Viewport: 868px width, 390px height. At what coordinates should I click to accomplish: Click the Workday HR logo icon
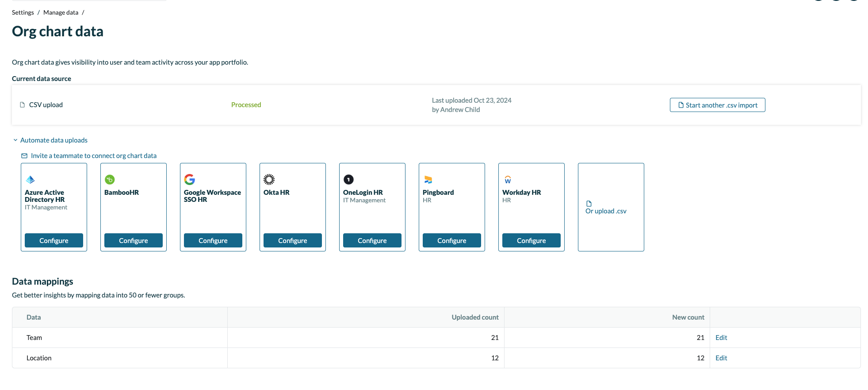508,180
